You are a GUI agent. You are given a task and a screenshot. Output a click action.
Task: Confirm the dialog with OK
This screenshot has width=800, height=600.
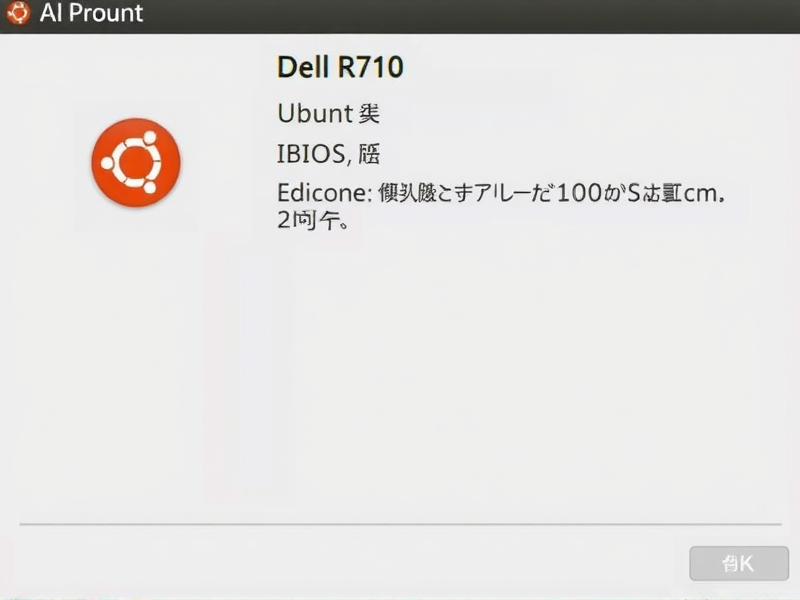741,563
